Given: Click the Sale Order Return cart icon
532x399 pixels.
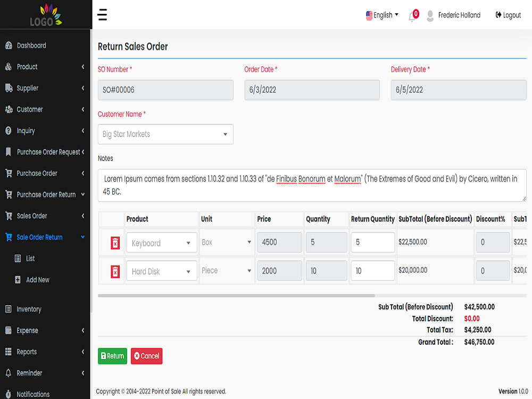Looking at the screenshot, I should [9, 237].
